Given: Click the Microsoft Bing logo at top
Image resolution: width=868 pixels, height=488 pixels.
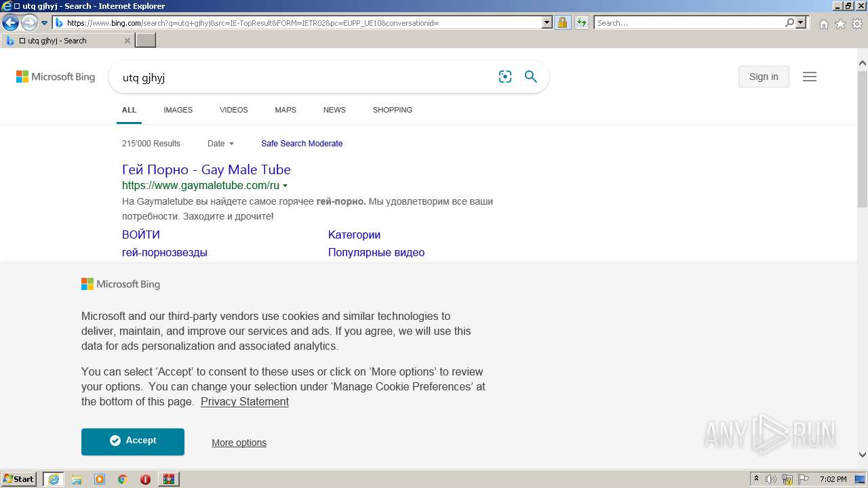Looking at the screenshot, I should coord(56,77).
